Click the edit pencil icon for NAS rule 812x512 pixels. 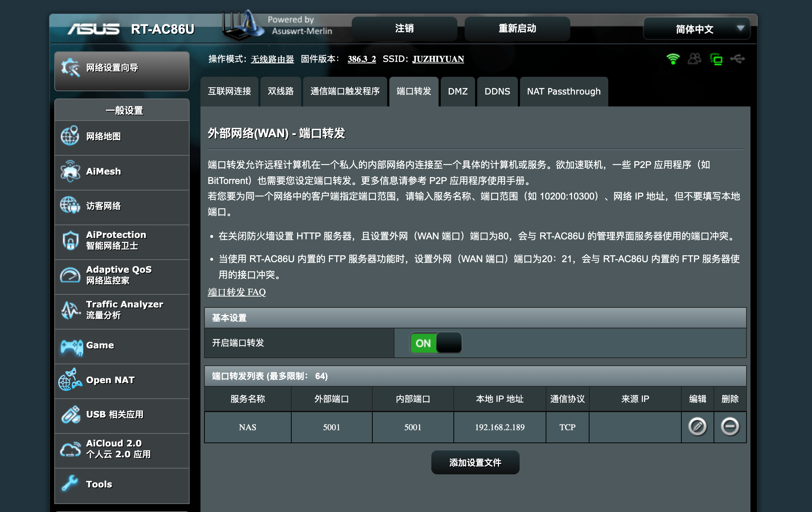(697, 427)
